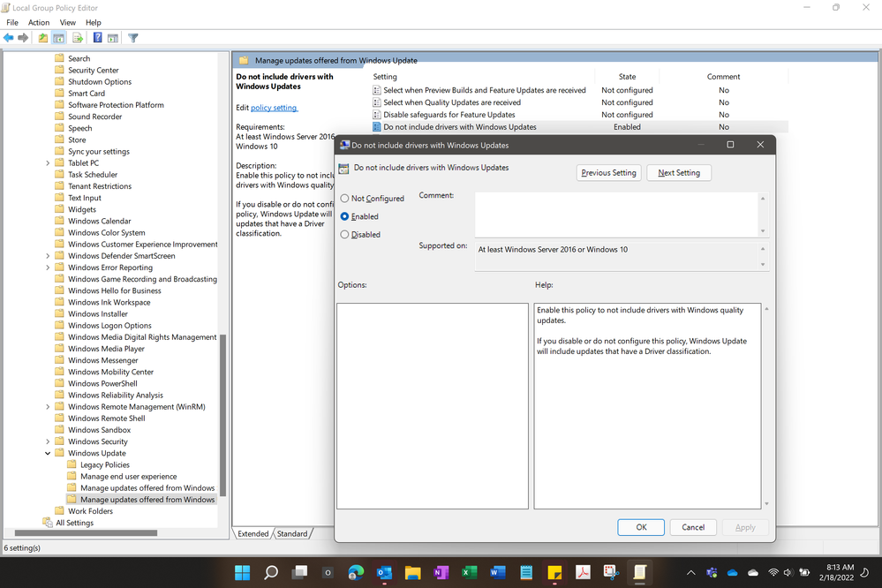Open Notepad from the taskbar

[x=526, y=572]
